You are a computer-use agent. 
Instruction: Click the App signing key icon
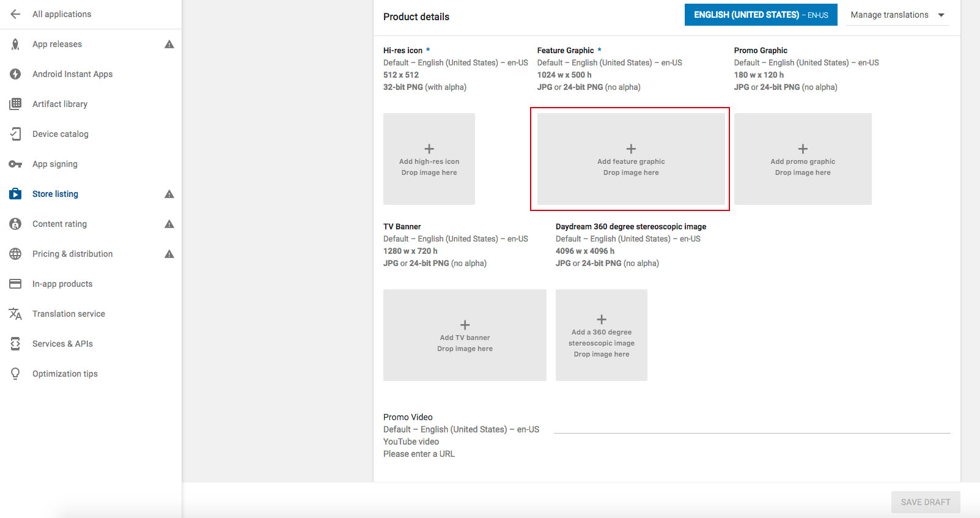(x=15, y=164)
